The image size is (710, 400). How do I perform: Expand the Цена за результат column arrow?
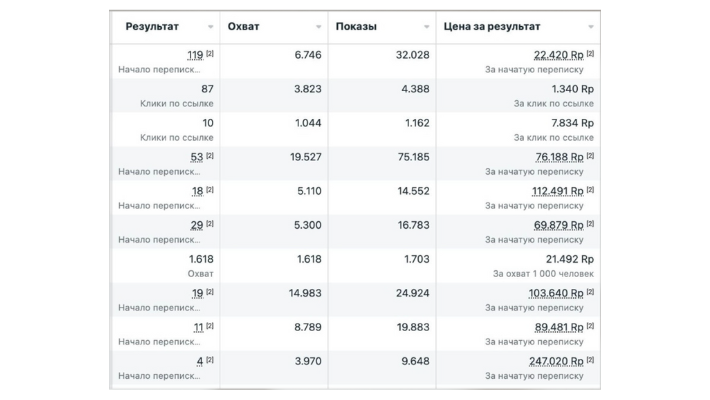pos(592,27)
